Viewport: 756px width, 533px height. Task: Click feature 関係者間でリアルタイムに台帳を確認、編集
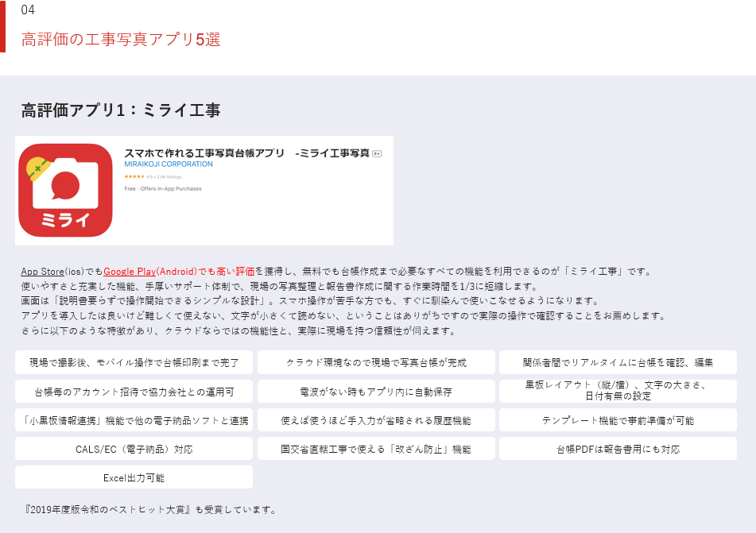(x=618, y=362)
